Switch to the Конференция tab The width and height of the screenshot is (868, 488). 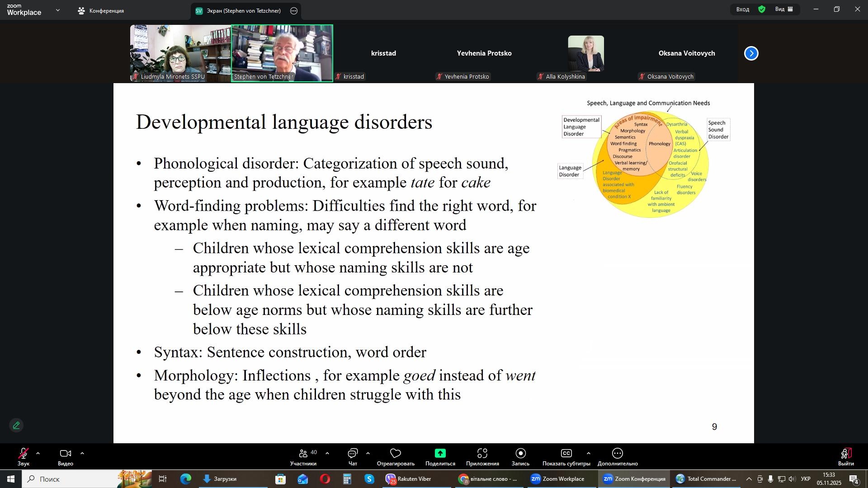coord(101,11)
